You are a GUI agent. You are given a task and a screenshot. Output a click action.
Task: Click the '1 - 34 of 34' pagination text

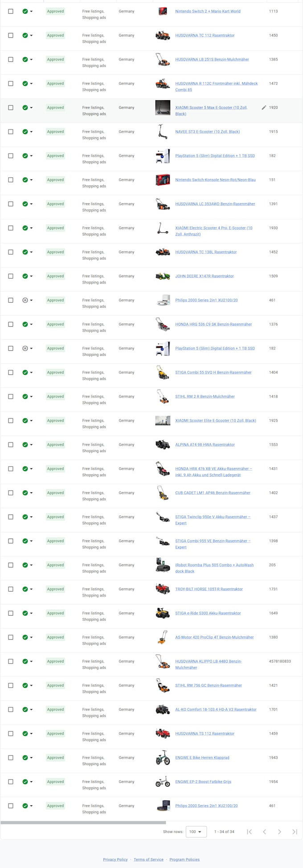click(224, 831)
